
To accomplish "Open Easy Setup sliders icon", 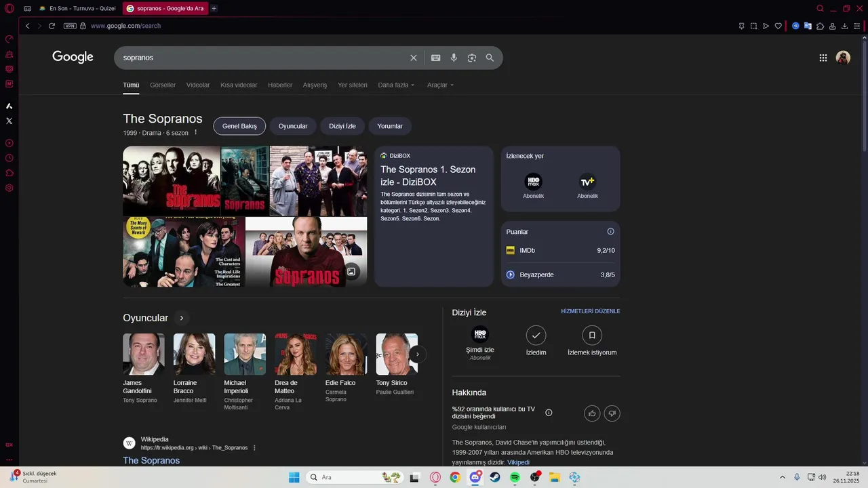I will tap(856, 26).
